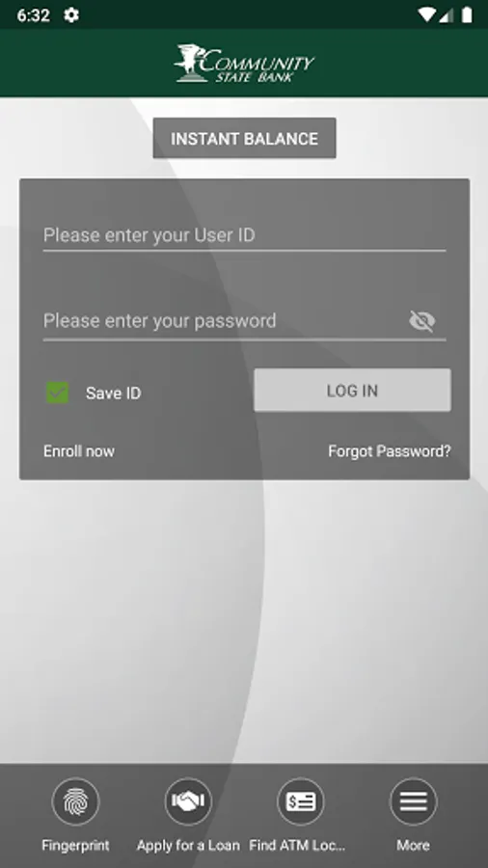Tap the Fingerprint login icon

coord(76,801)
